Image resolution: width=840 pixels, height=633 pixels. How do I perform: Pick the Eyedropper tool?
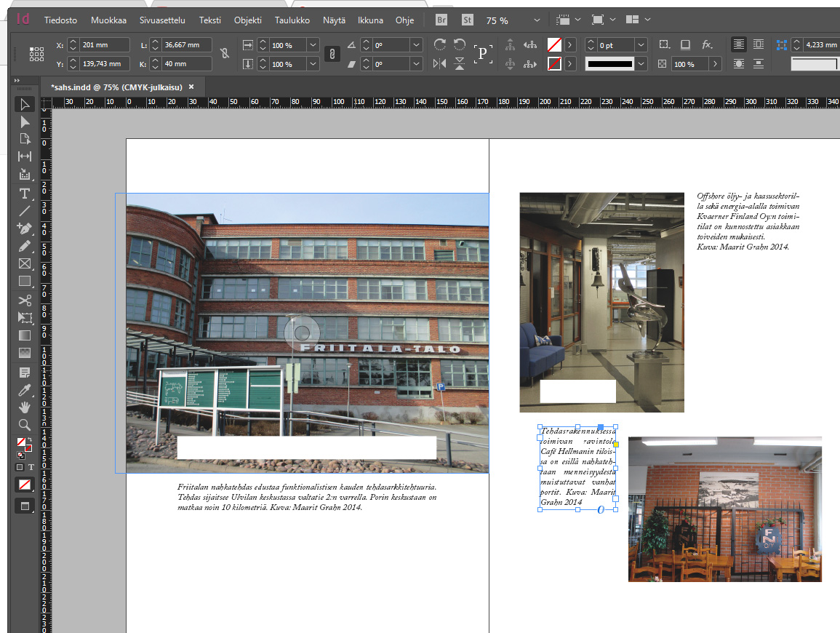pos(25,390)
